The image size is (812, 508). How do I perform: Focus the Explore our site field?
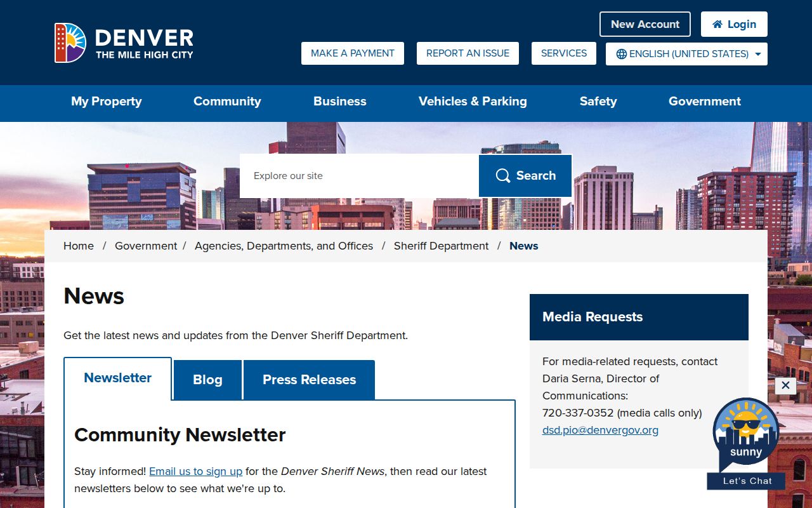(359, 176)
